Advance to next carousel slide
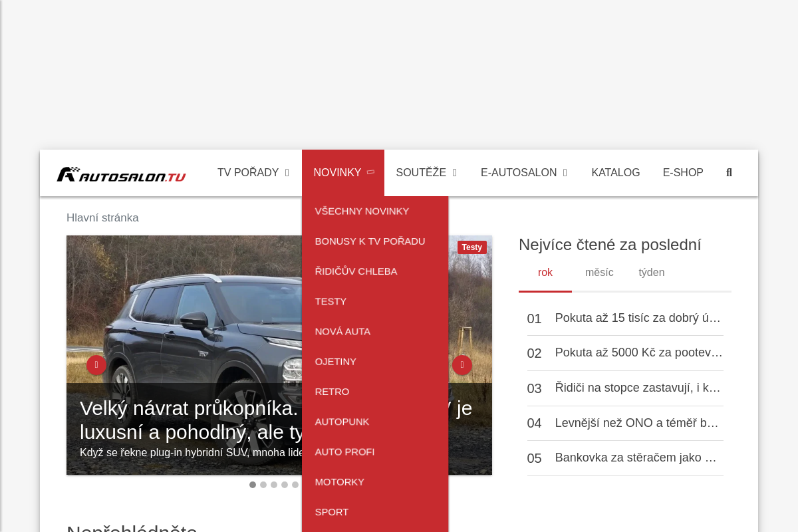 462,365
